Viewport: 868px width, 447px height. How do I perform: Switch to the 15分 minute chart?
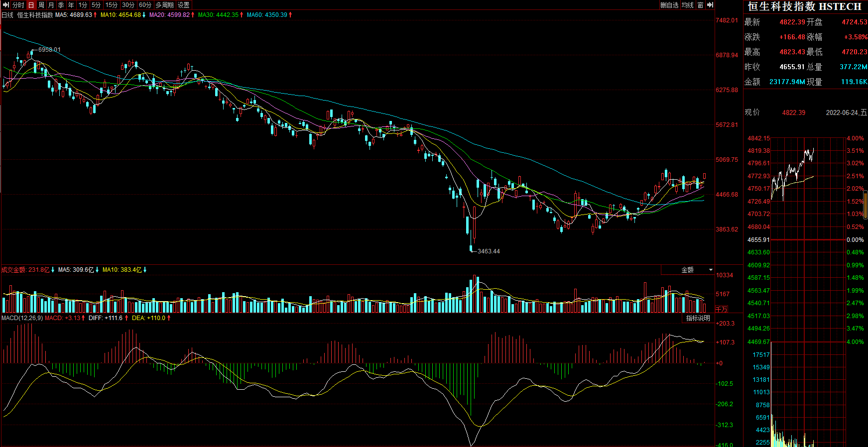[x=112, y=5]
